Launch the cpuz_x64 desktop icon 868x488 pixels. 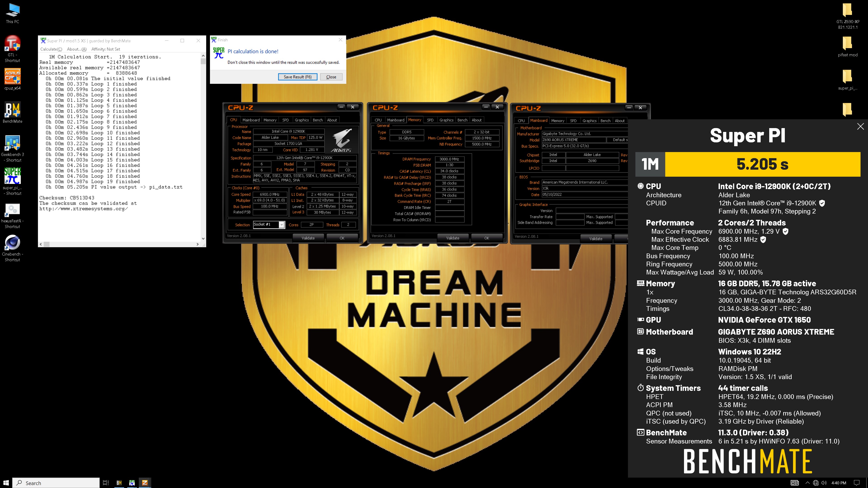point(12,80)
